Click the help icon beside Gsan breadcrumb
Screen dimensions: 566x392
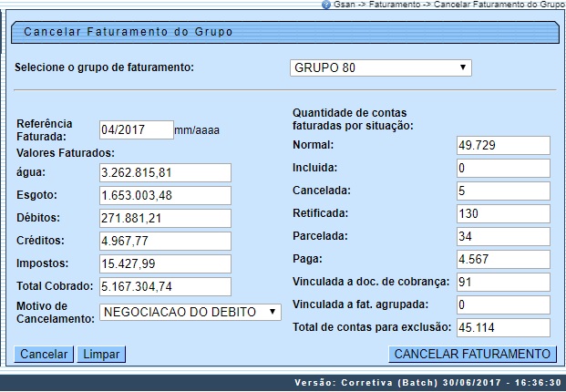(326, 5)
